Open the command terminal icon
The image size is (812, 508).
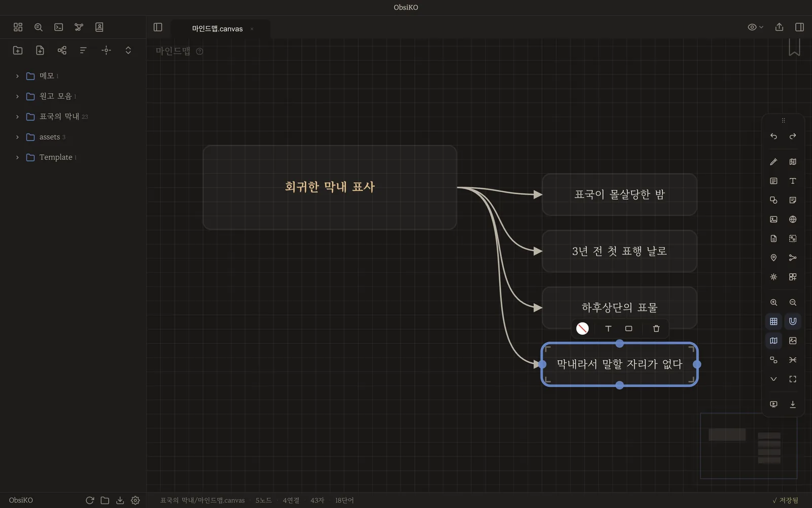pyautogui.click(x=59, y=27)
